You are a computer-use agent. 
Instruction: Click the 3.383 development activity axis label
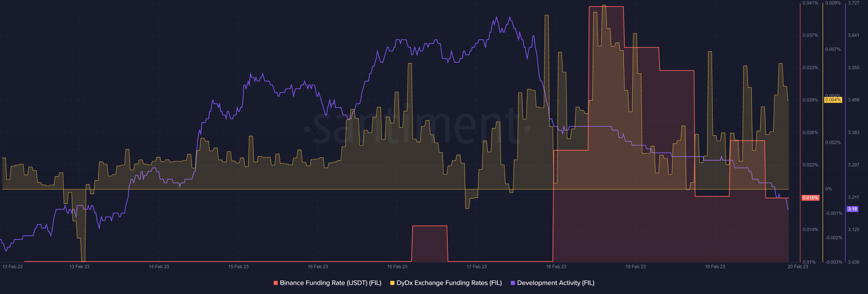click(x=854, y=133)
